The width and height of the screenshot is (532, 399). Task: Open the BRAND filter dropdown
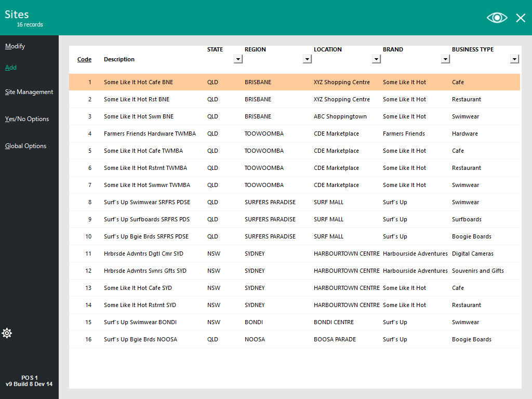point(445,59)
